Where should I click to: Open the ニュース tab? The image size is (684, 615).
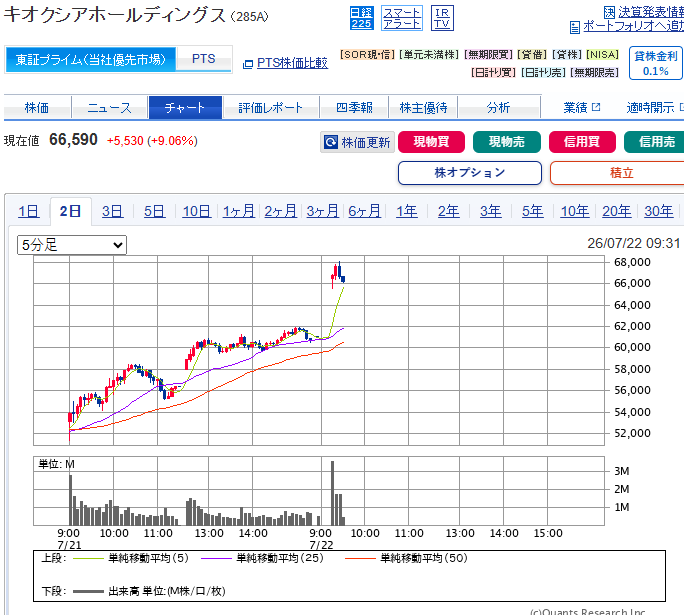click(109, 108)
